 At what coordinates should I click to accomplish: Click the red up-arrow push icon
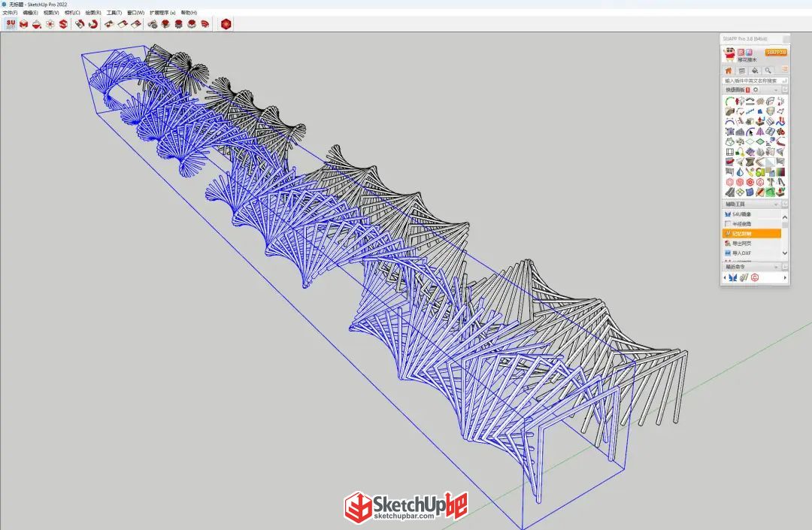[x=760, y=121]
